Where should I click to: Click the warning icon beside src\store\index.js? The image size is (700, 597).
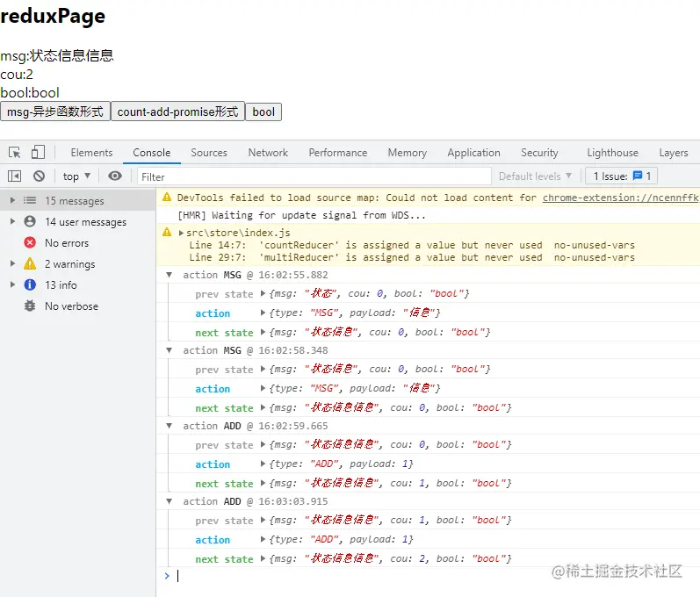coord(167,232)
